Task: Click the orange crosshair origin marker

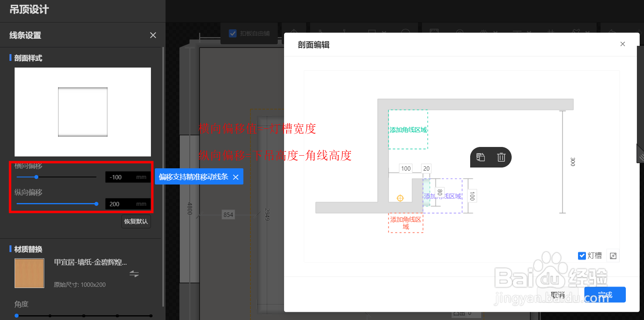Action: (x=400, y=198)
